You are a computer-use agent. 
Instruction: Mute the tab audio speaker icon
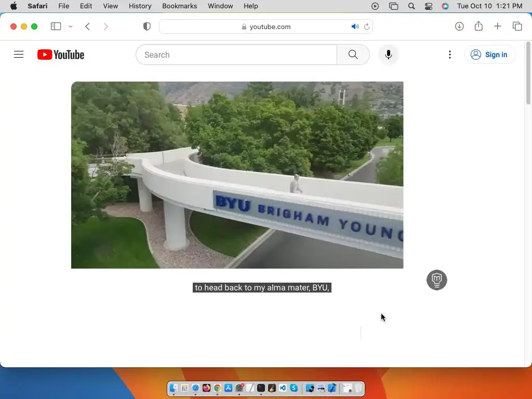355,26
